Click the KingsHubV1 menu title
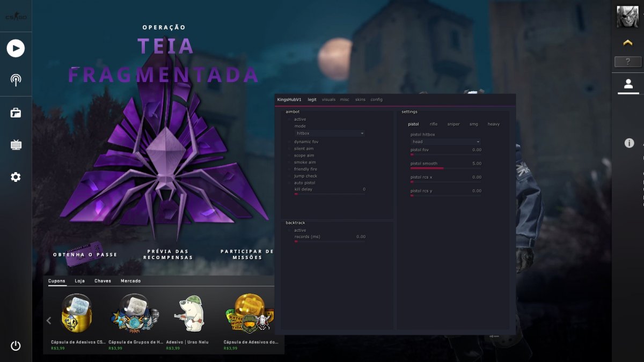The width and height of the screenshot is (644, 362). (289, 100)
